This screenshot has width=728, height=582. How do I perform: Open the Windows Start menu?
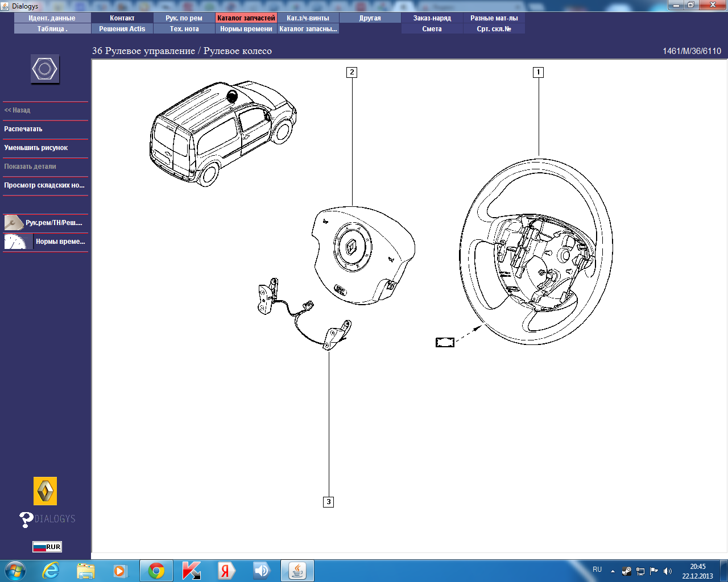coord(15,571)
